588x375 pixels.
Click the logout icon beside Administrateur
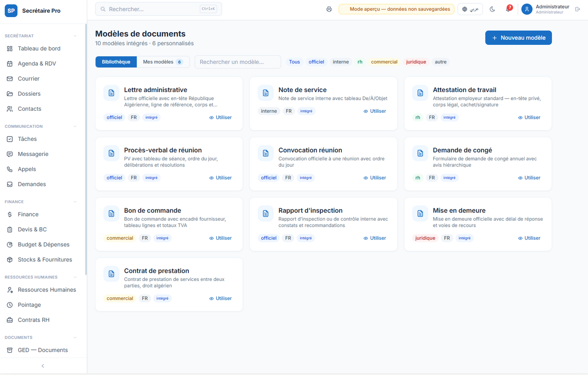pyautogui.click(x=577, y=9)
